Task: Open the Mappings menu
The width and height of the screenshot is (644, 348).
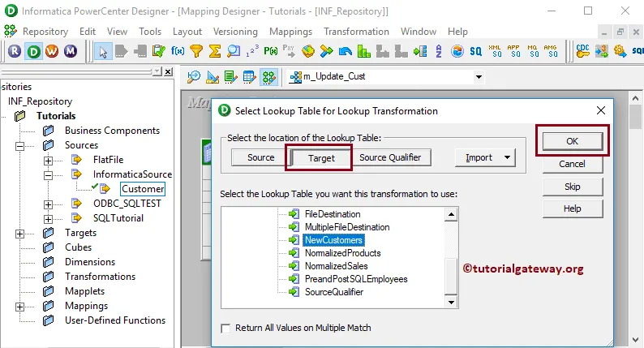Action: [x=291, y=32]
